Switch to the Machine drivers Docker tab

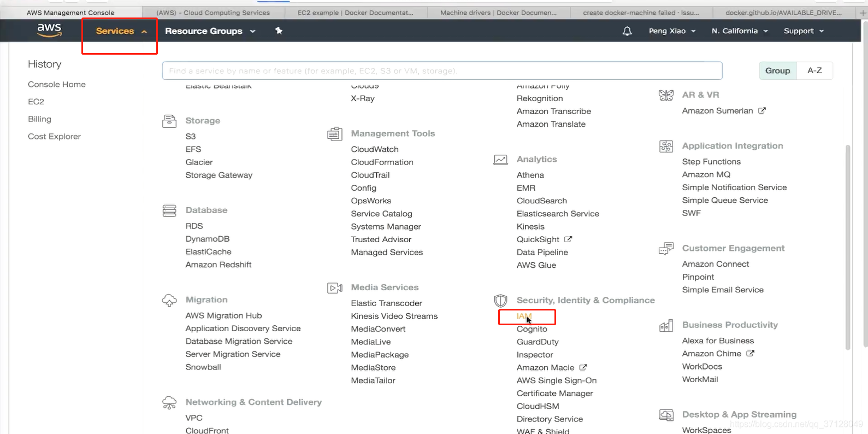tap(498, 13)
